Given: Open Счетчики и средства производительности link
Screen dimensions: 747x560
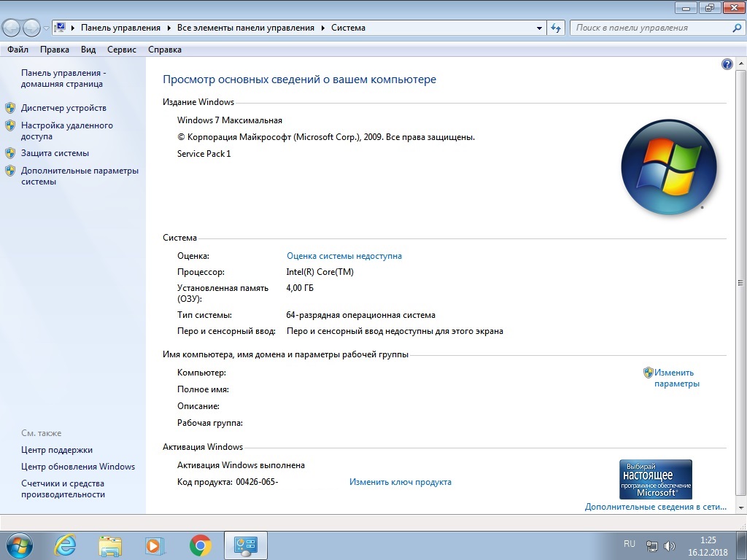Looking at the screenshot, I should [63, 489].
